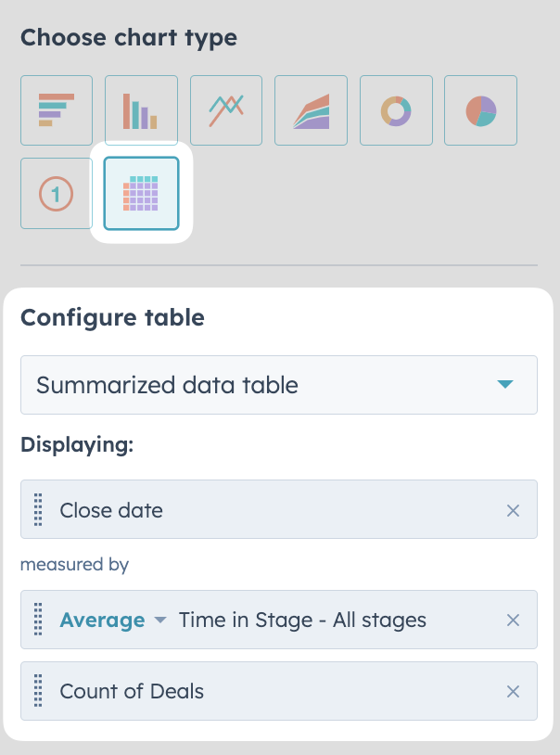Image resolution: width=560 pixels, height=755 pixels.
Task: Pick the summary number (KPI) chart type
Action: click(x=57, y=194)
